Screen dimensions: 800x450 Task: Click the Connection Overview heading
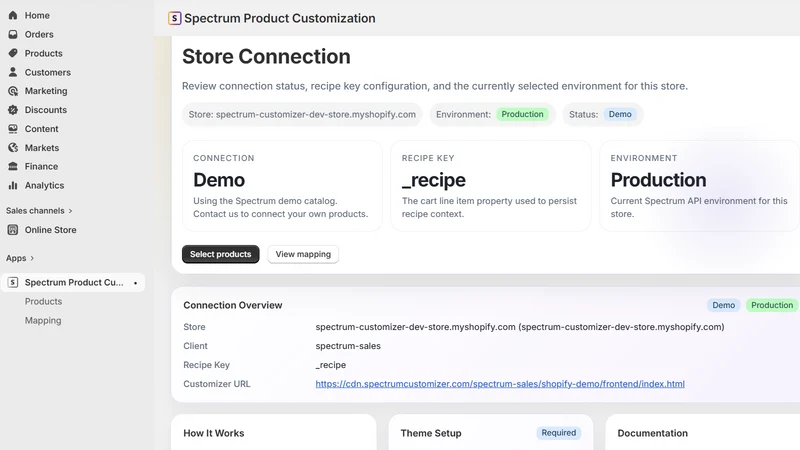click(x=233, y=305)
